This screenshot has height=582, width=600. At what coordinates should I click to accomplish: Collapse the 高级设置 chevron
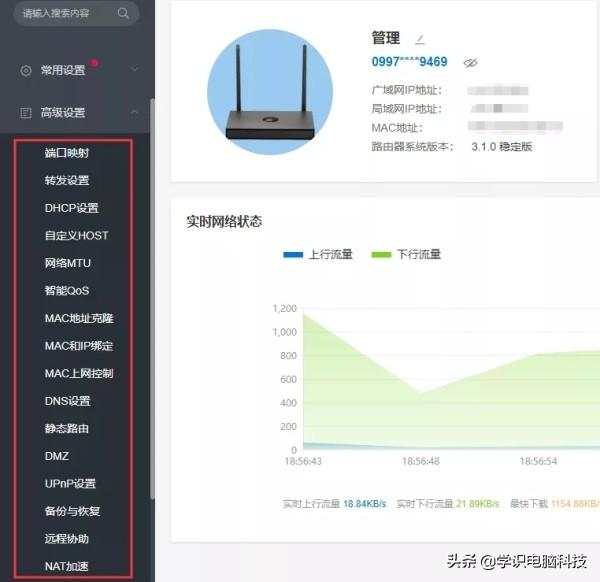click(134, 112)
